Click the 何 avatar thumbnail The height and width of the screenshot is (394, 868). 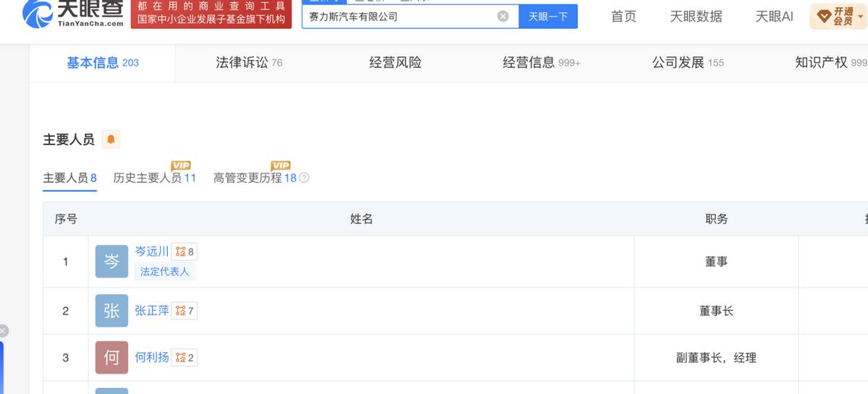click(x=111, y=357)
